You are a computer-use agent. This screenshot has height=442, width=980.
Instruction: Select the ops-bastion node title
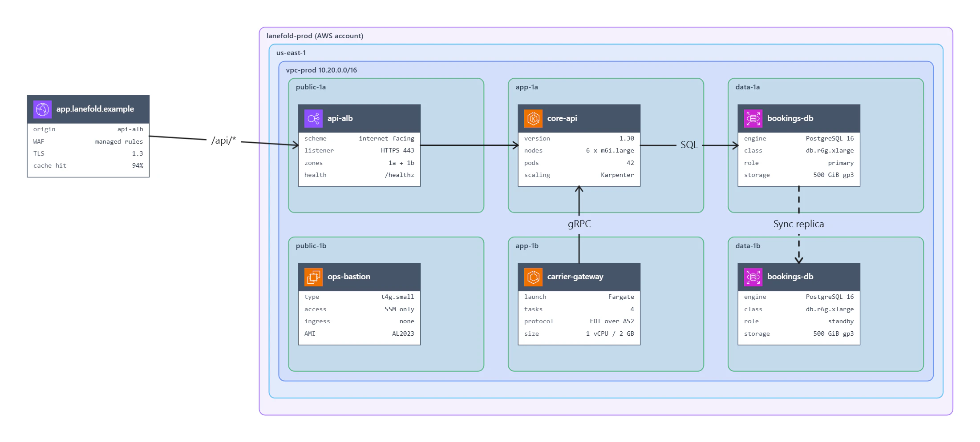tap(349, 277)
